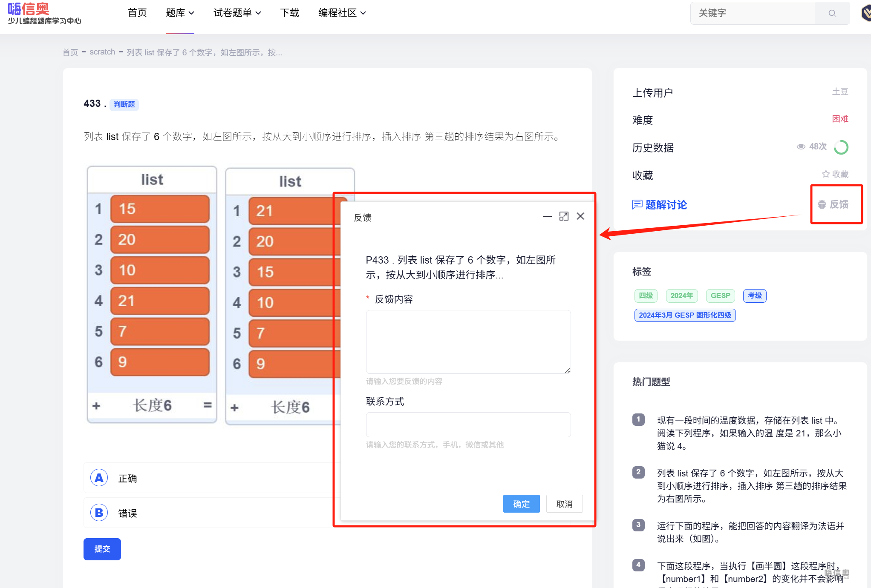Click the 考级 tag

[755, 295]
